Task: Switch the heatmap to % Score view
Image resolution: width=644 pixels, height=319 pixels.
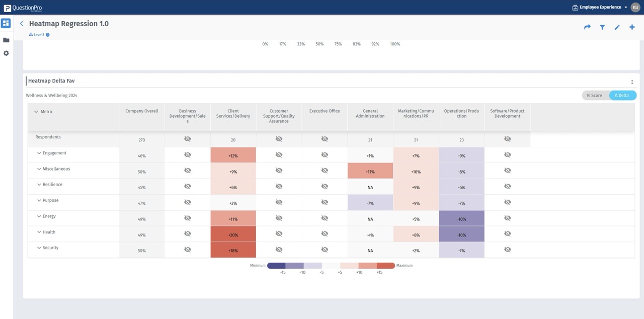Action: pyautogui.click(x=594, y=95)
